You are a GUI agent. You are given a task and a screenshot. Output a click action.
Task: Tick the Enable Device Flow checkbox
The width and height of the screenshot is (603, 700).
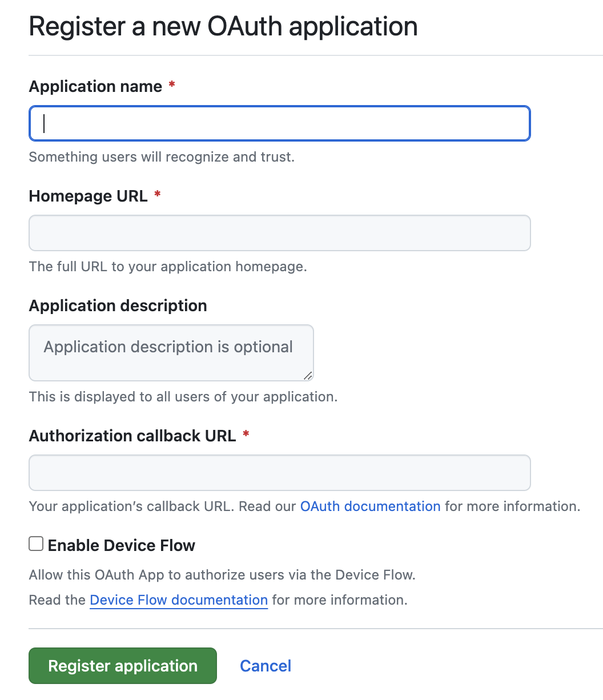click(36, 544)
